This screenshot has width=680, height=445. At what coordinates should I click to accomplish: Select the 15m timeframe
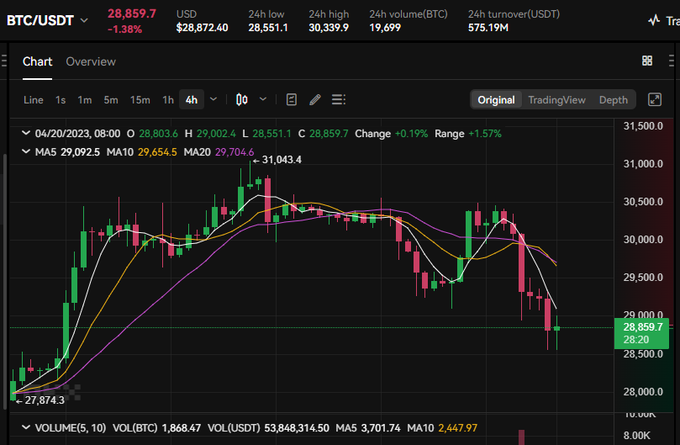pos(140,100)
